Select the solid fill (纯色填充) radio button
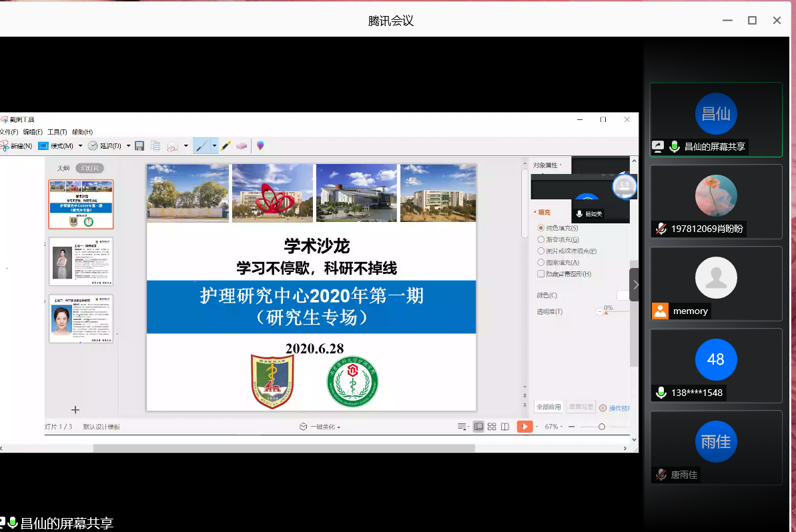This screenshot has width=796, height=532. pyautogui.click(x=541, y=228)
